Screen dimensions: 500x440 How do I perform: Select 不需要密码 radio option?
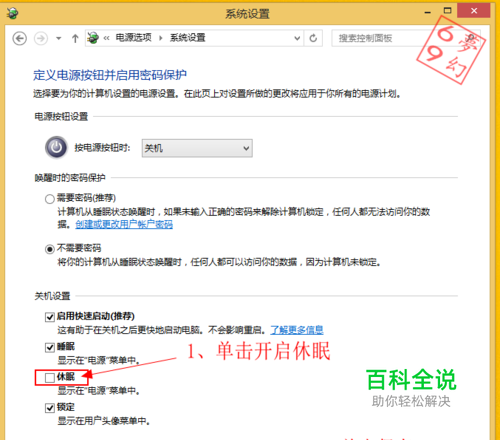coord(50,249)
